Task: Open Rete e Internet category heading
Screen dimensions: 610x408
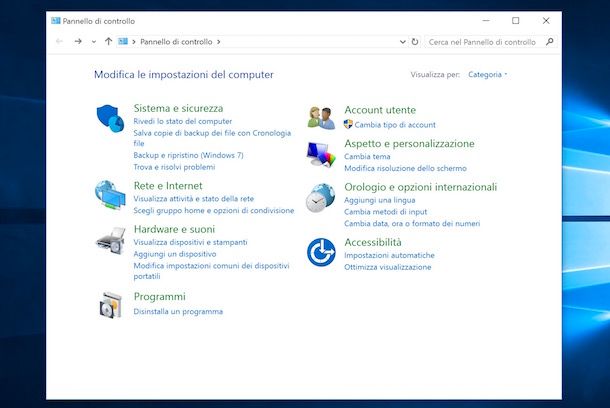Action: (x=168, y=186)
